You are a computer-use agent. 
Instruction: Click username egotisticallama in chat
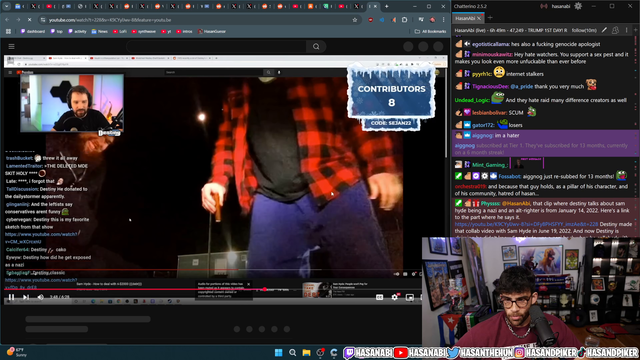tap(491, 44)
